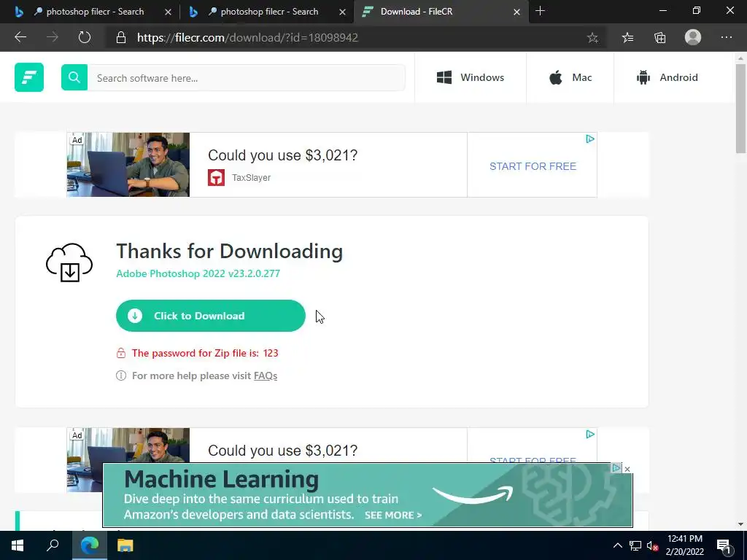Image resolution: width=747 pixels, height=560 pixels.
Task: Show hidden system tray icons
Action: pyautogui.click(x=617, y=545)
